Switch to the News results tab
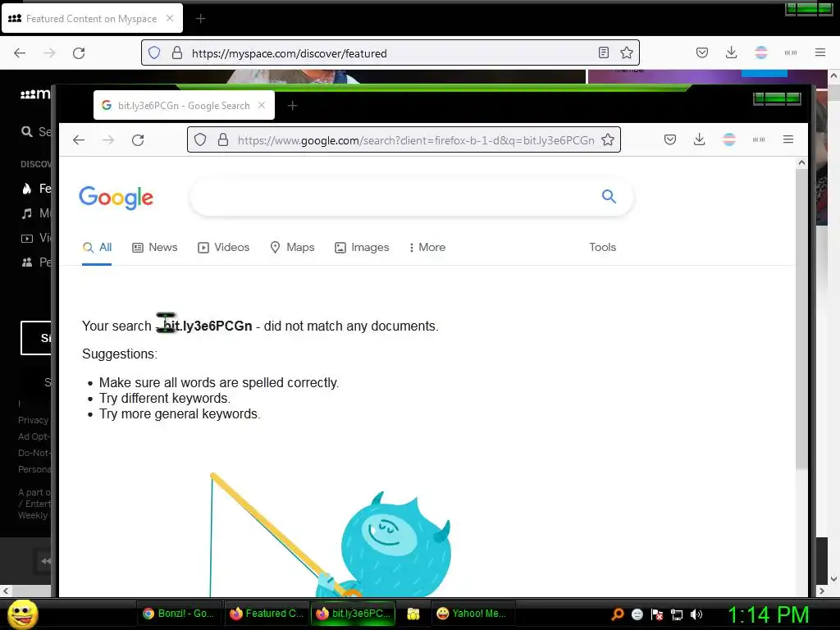The image size is (840, 630). (x=155, y=248)
